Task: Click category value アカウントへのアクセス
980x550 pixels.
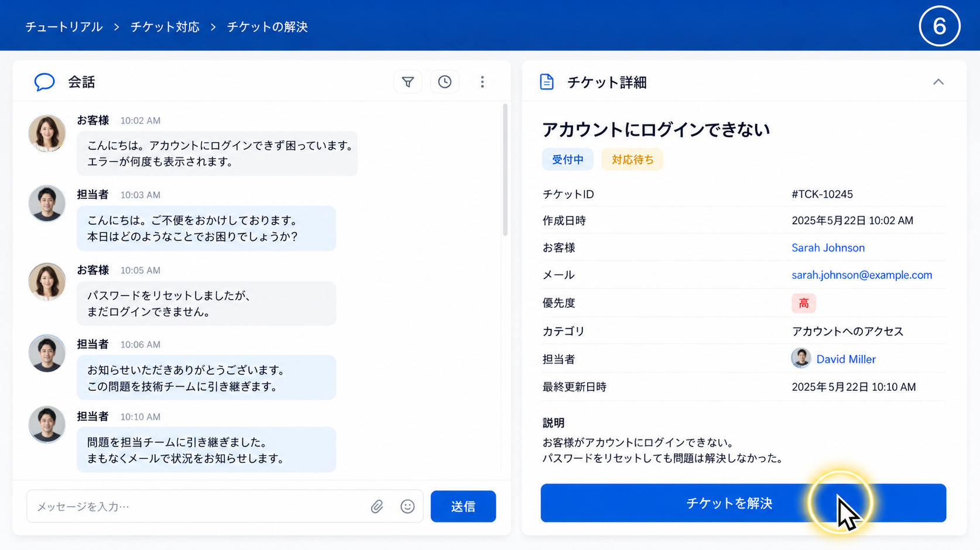Action: [848, 331]
